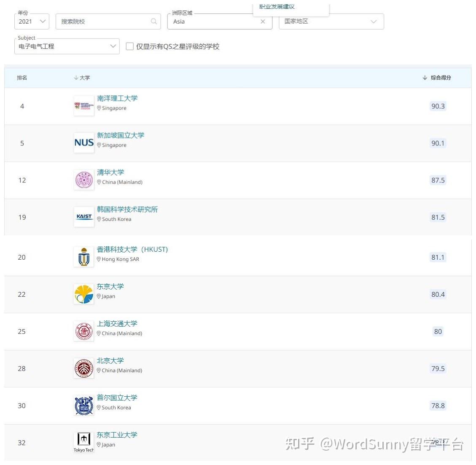The width and height of the screenshot is (476, 465).
Task: Click the Peking University emblem
Action: (83, 368)
